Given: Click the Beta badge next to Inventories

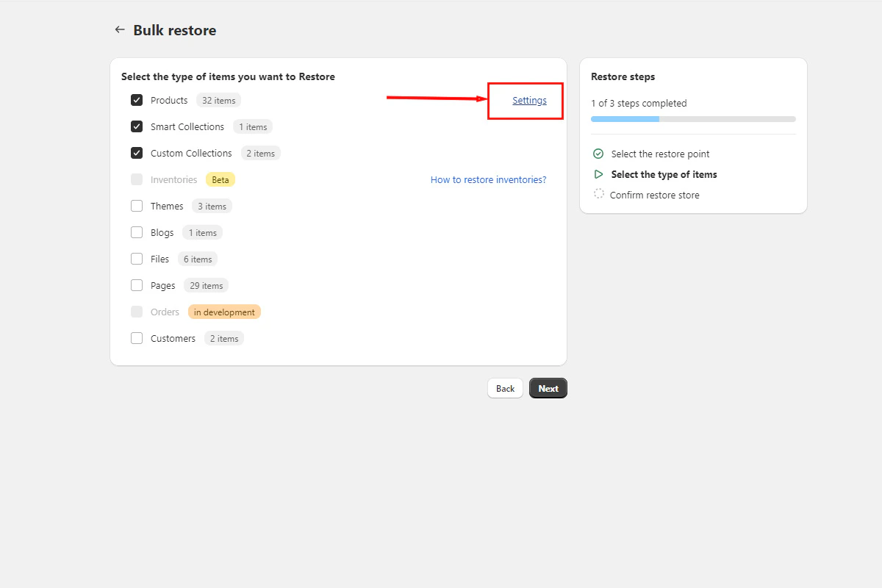Looking at the screenshot, I should click(x=220, y=179).
